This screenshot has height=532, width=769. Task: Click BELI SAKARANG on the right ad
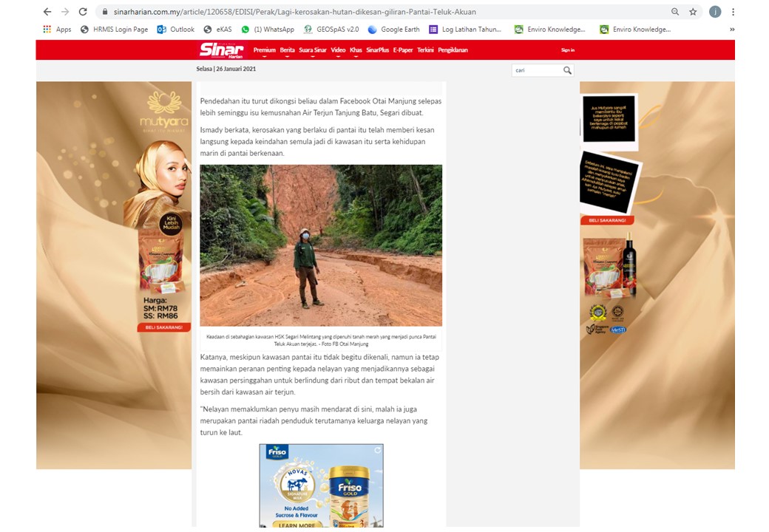pyautogui.click(x=607, y=220)
